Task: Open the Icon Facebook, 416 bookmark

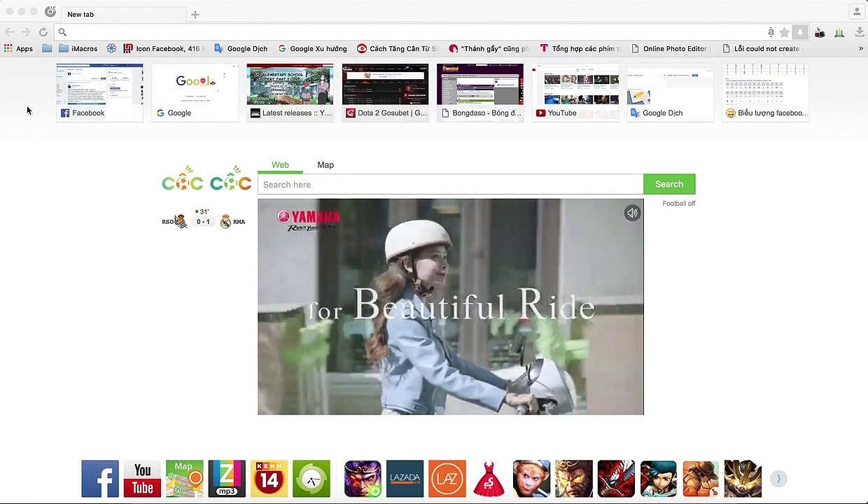Action: [x=164, y=48]
